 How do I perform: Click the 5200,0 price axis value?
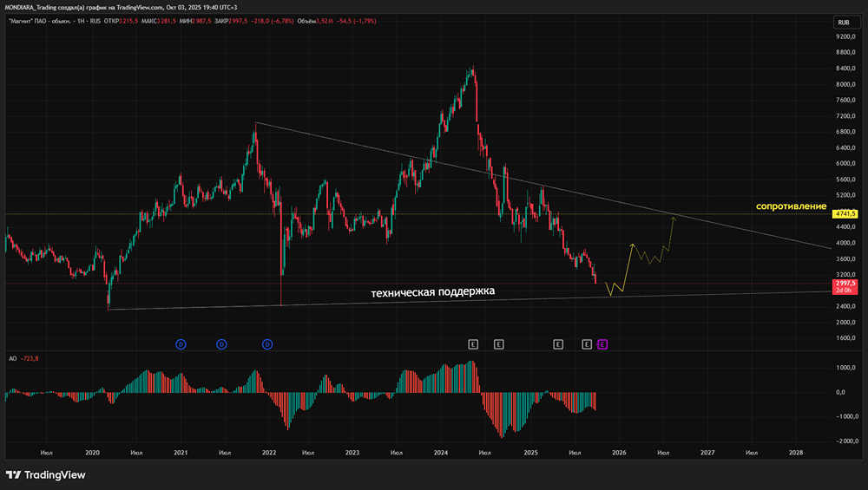(x=845, y=195)
